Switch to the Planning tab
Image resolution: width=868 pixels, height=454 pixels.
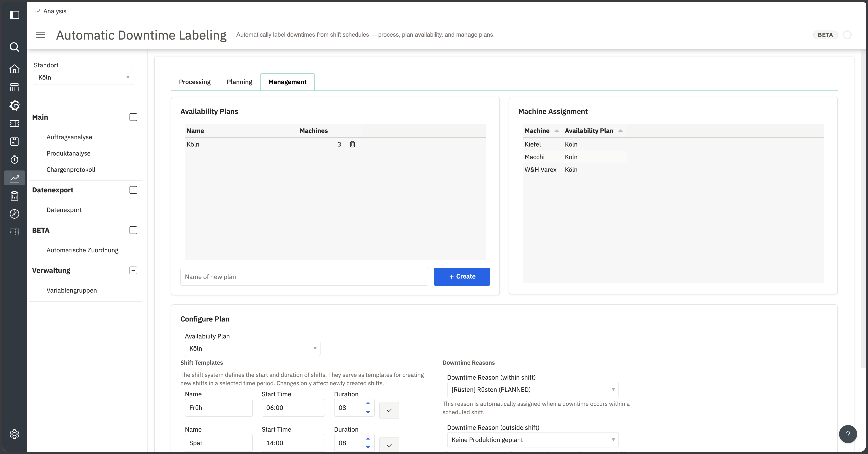(239, 82)
